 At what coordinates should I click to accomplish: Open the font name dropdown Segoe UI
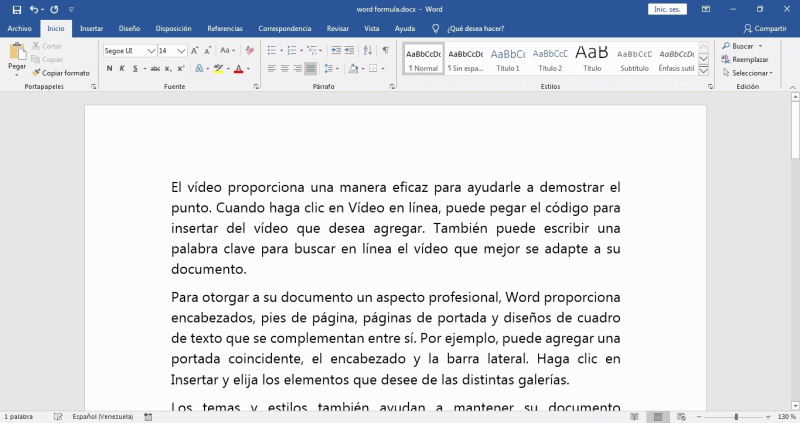tap(151, 51)
